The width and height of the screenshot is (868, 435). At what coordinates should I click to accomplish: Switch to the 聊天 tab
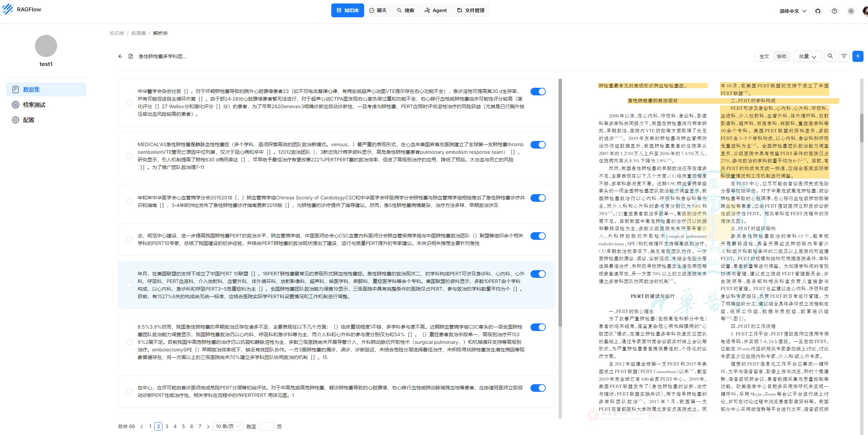click(x=378, y=10)
